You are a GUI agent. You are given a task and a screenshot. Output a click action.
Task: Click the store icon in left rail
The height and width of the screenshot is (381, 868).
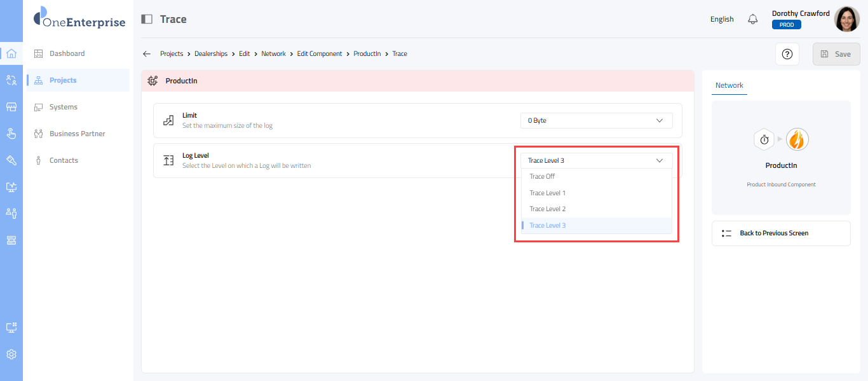(11, 107)
